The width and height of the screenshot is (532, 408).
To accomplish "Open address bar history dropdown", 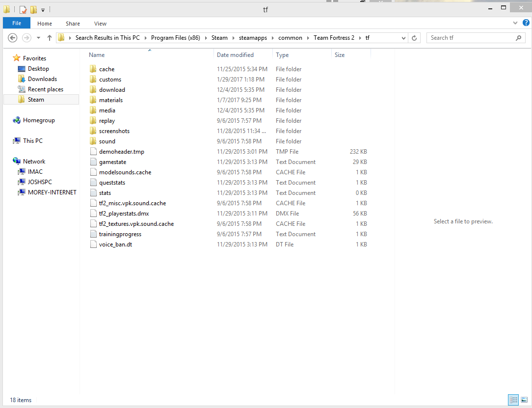I will tap(403, 38).
